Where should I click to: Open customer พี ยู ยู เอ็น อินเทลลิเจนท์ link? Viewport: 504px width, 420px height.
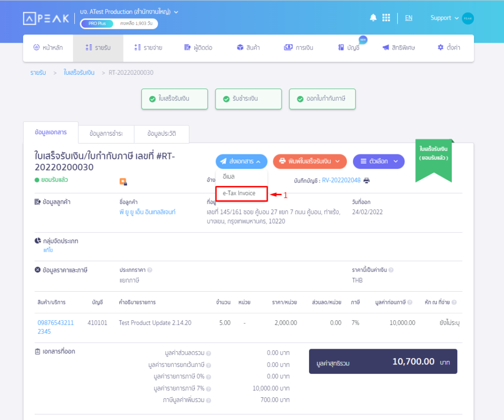[x=148, y=212]
